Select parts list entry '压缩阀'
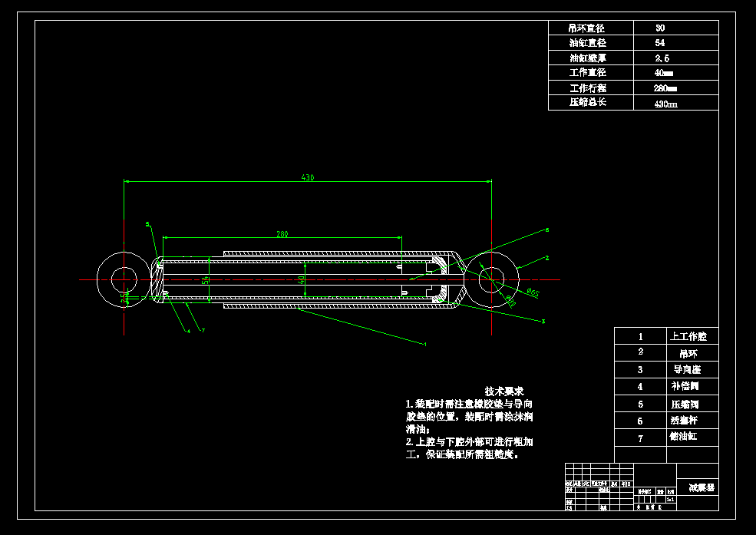756x535 pixels. pyautogui.click(x=685, y=405)
